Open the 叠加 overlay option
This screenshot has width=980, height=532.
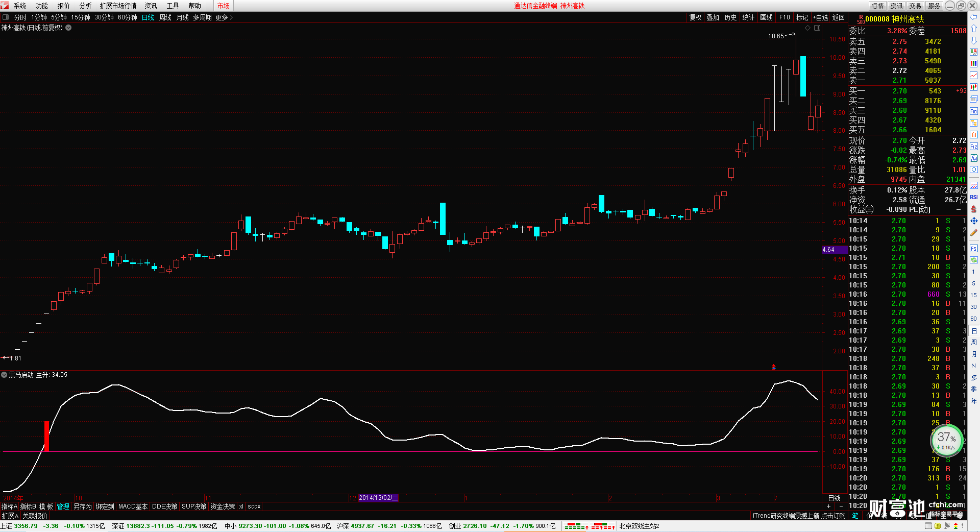713,17
